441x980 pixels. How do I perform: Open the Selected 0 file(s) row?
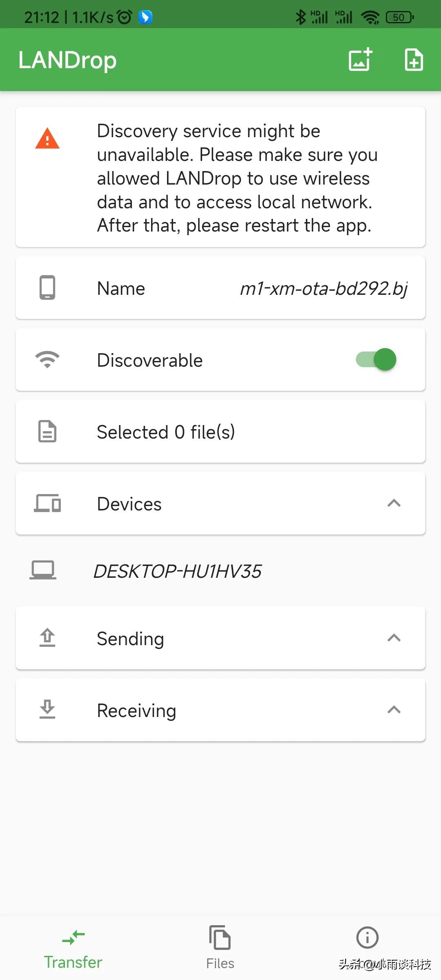(x=220, y=432)
